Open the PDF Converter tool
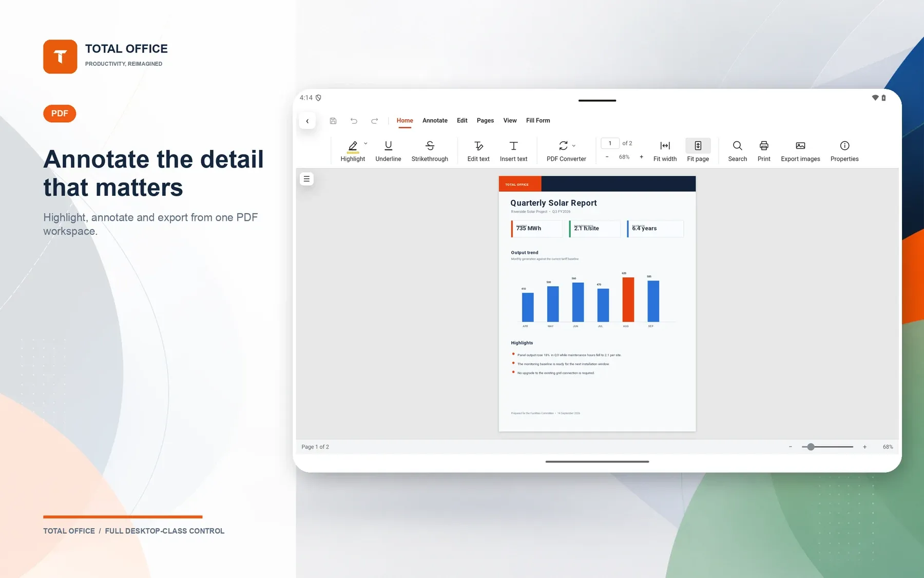Image resolution: width=924 pixels, height=578 pixels. pos(566,151)
